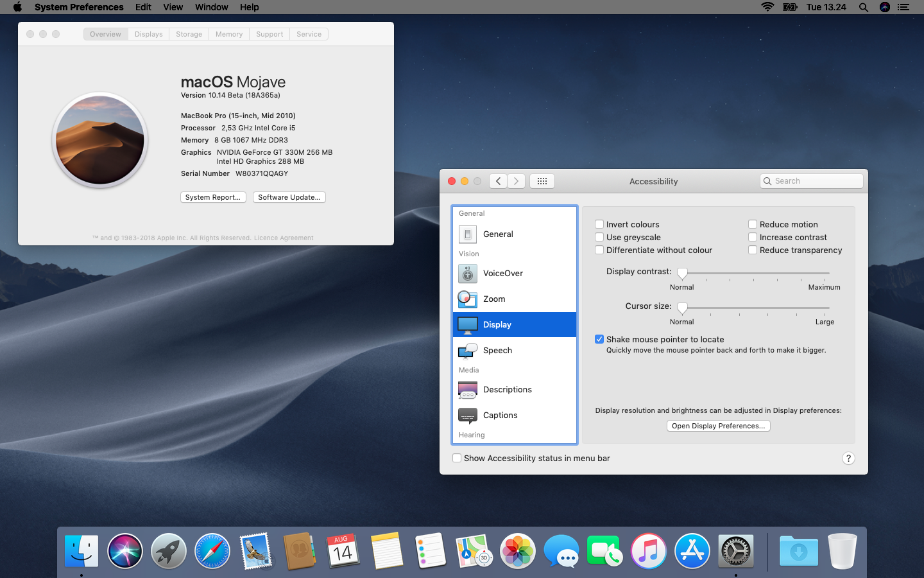
Task: Launch Siri from the dock
Action: [125, 551]
